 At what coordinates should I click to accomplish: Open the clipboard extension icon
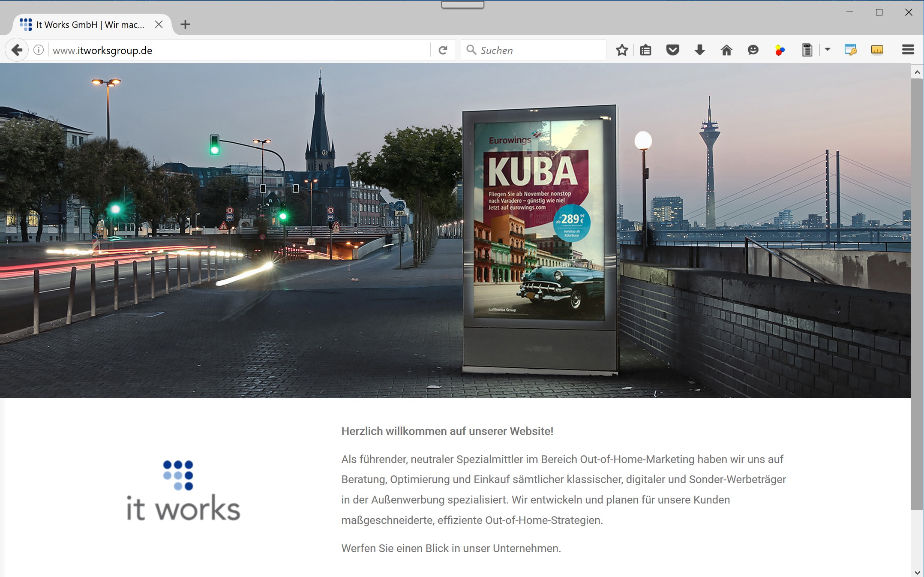(807, 50)
